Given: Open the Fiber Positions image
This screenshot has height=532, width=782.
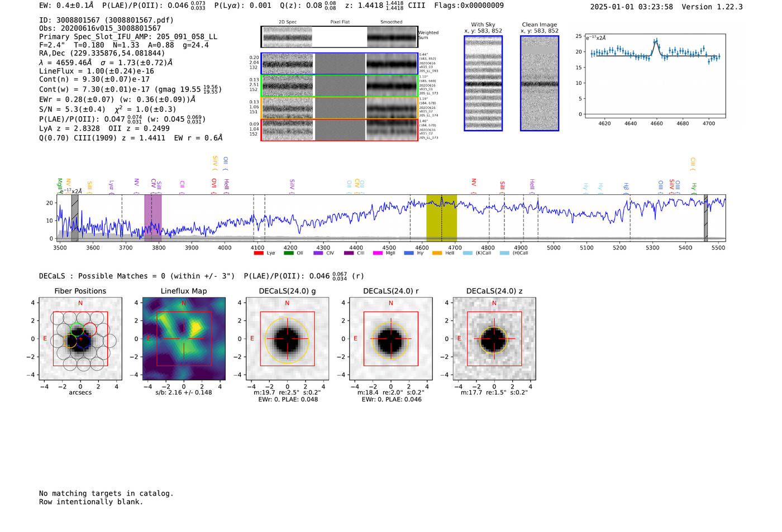Looking at the screenshot, I should [80, 338].
